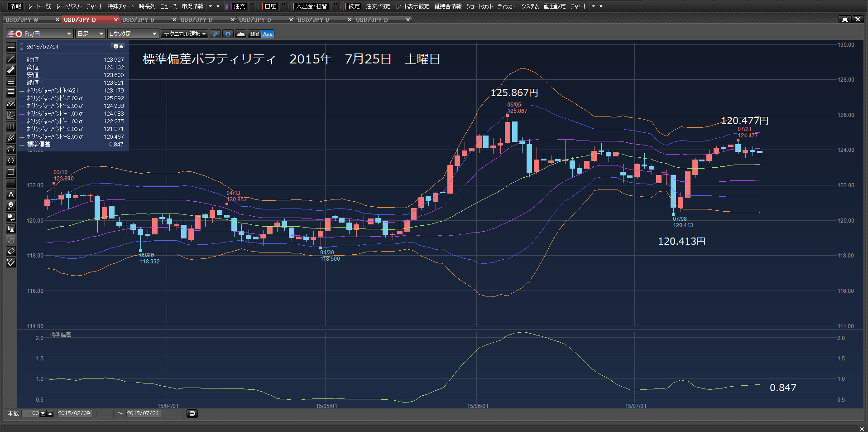
Task: Click the maximize chart panel icon
Action: (x=845, y=19)
